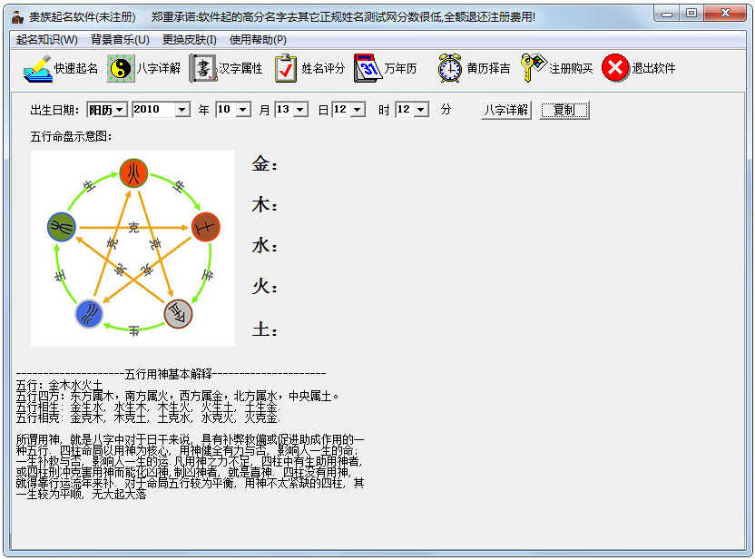Image resolution: width=755 pixels, height=560 pixels.
Task: Open the 姓名评分 clipboard icon
Action: (x=286, y=68)
